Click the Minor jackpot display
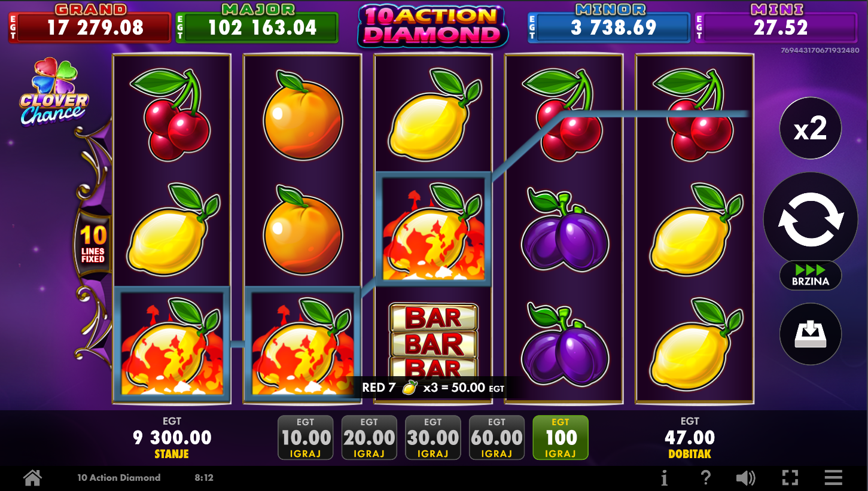Viewport: 868px width, 491px height. [609, 23]
